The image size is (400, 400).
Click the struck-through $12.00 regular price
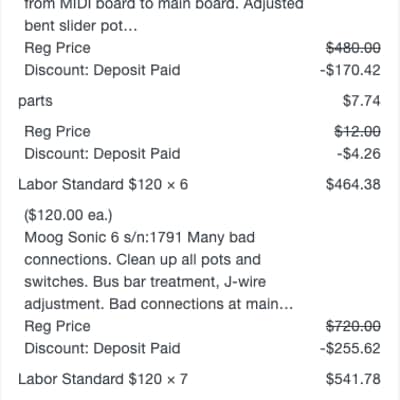tap(358, 131)
